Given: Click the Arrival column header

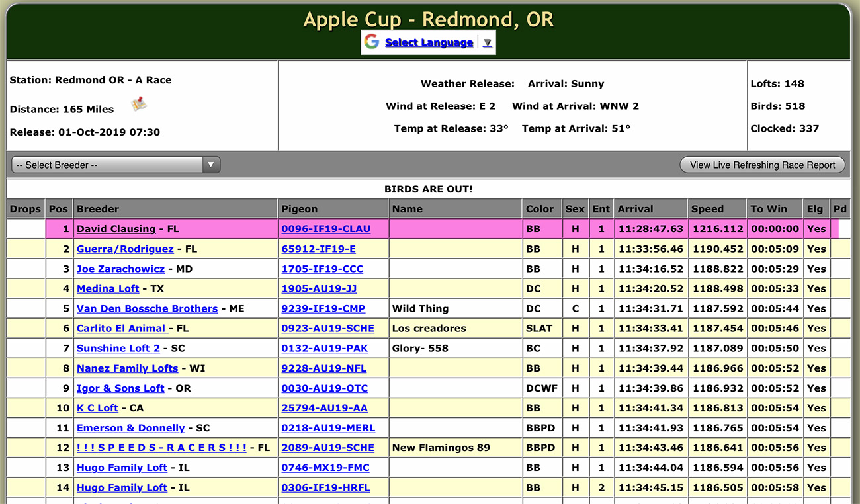Looking at the screenshot, I should 651,209.
